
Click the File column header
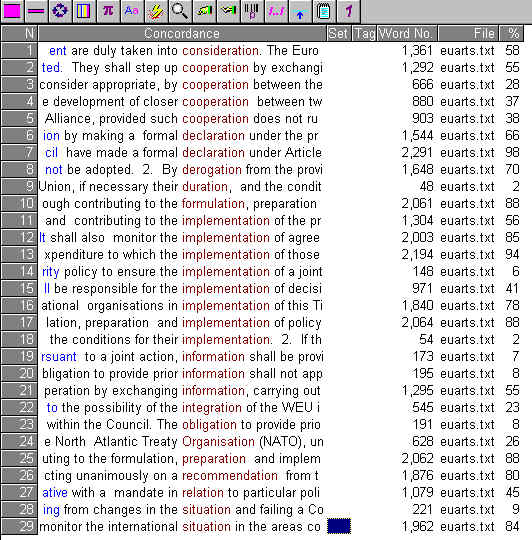468,33
